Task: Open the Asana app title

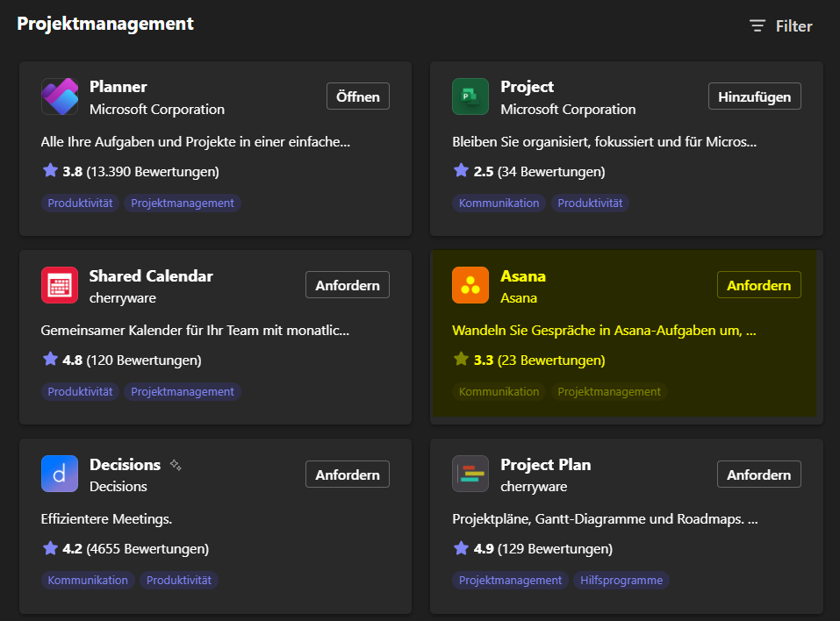Action: click(x=523, y=276)
